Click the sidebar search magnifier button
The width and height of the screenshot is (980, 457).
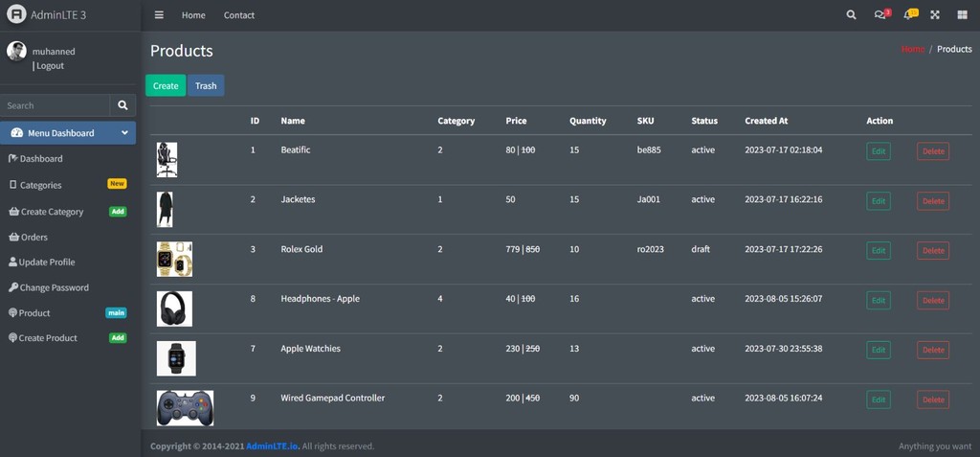coord(123,105)
